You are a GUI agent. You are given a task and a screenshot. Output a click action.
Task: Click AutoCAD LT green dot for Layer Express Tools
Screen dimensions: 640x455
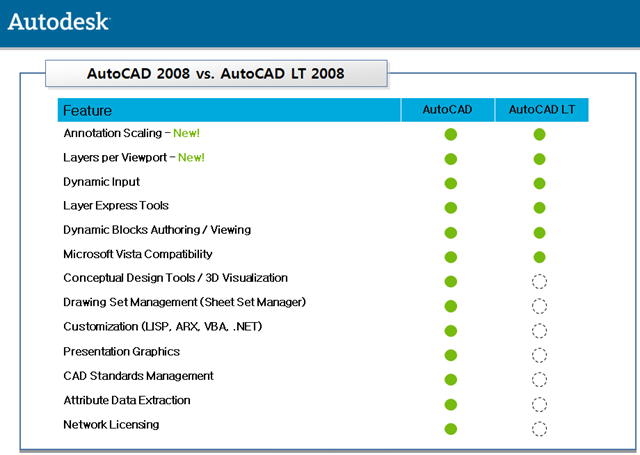click(x=539, y=208)
